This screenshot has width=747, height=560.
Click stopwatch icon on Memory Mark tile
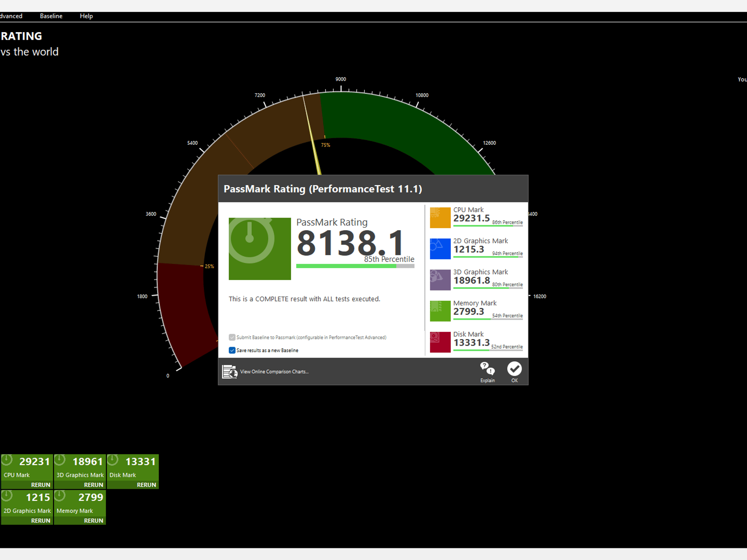[x=60, y=496]
